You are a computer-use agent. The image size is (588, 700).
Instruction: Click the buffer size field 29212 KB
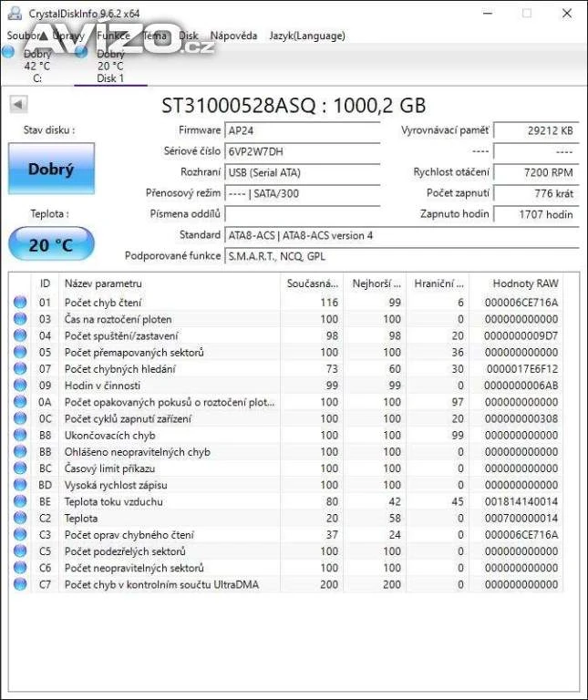[x=536, y=131]
